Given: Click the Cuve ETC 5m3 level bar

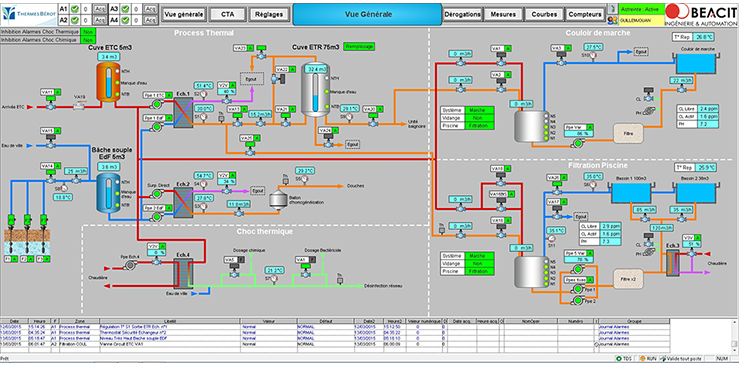Looking at the screenshot, I should [109, 82].
